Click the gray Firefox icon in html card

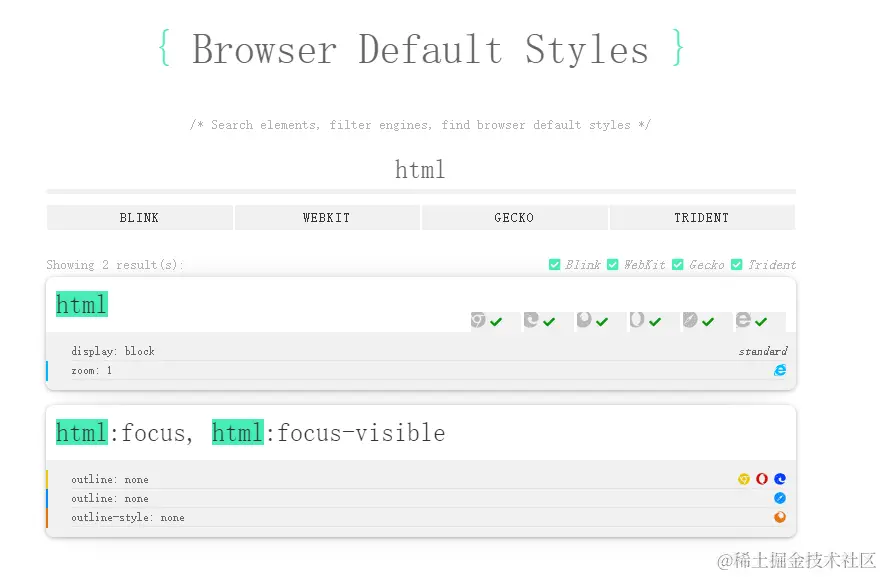(x=584, y=320)
